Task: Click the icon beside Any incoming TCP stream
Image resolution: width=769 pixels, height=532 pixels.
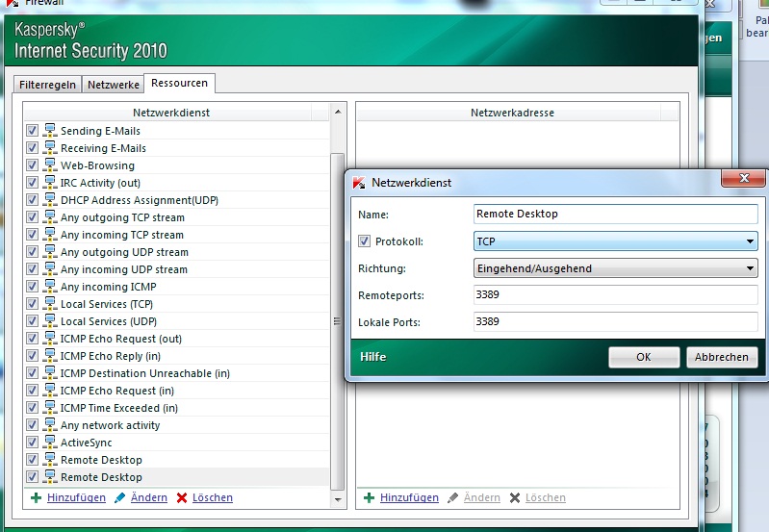Action: click(50, 235)
